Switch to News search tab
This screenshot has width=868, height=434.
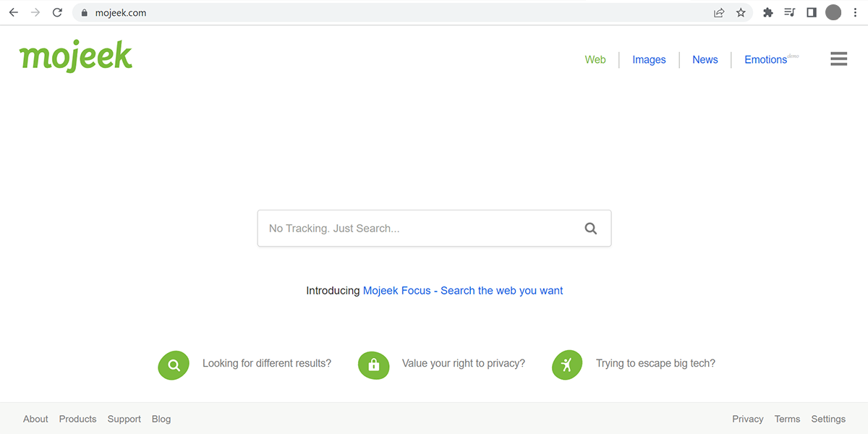(705, 60)
